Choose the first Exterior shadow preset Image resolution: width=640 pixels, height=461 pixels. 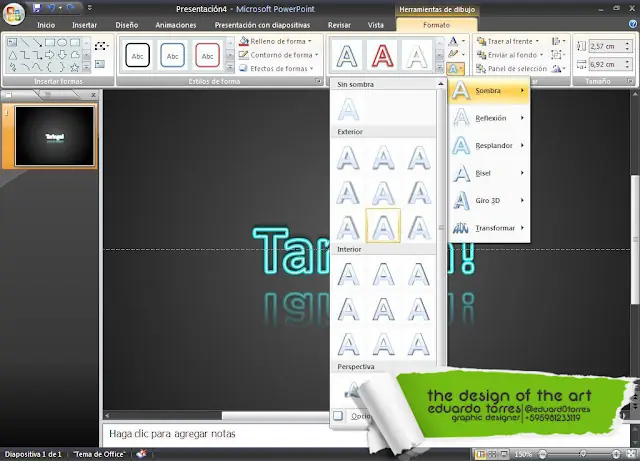(348, 158)
